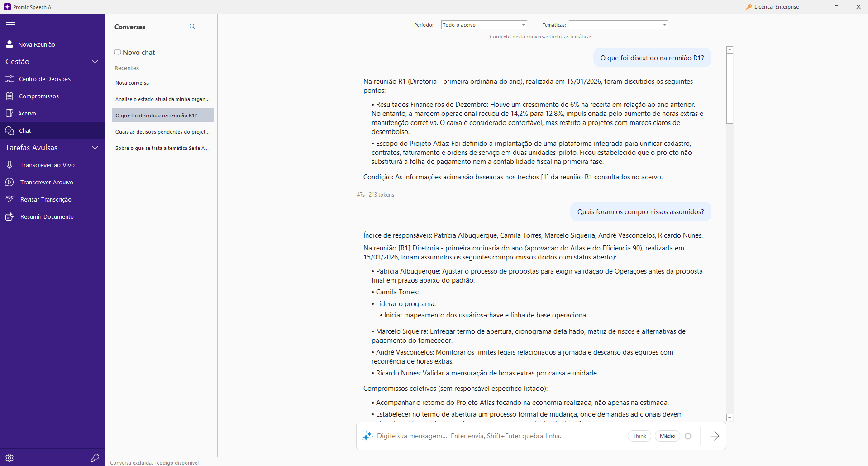868x466 pixels.
Task: Open conversation 'Quais as decisões pendentes do projet...'
Action: (x=162, y=132)
